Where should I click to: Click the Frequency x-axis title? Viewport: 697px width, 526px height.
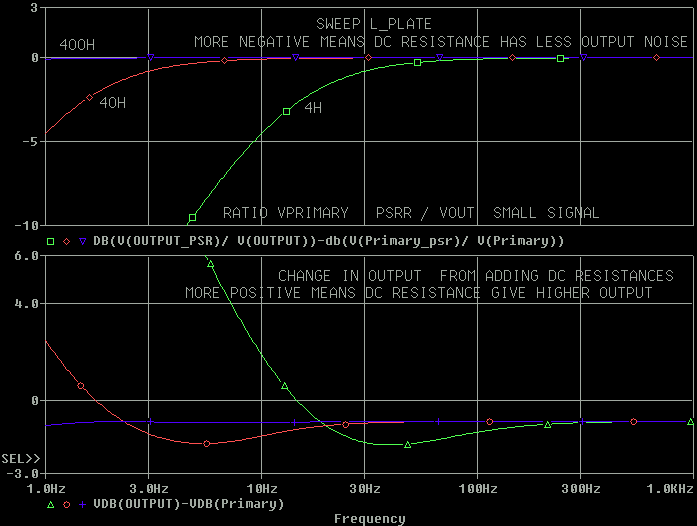[x=369, y=519]
